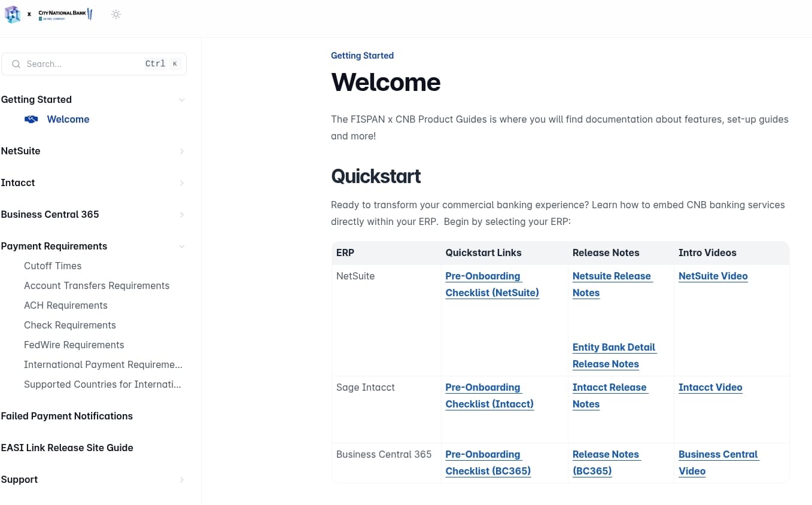Collapse the Getting Started section
This screenshot has width=812, height=505.
pos(182,100)
